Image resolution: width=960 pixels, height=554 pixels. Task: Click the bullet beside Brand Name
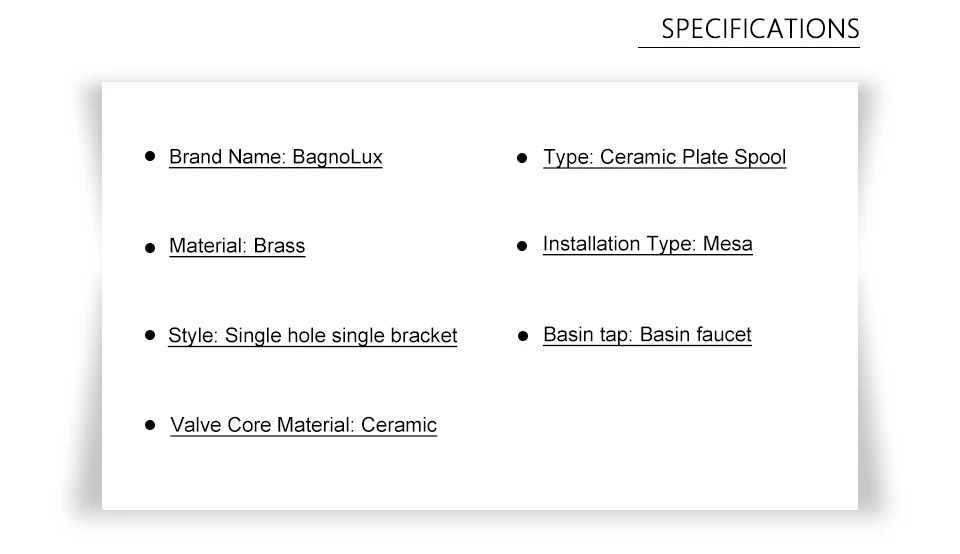click(150, 156)
